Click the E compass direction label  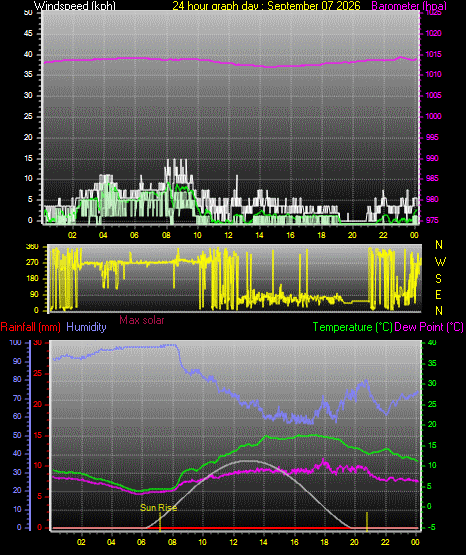pyautogui.click(x=438, y=295)
